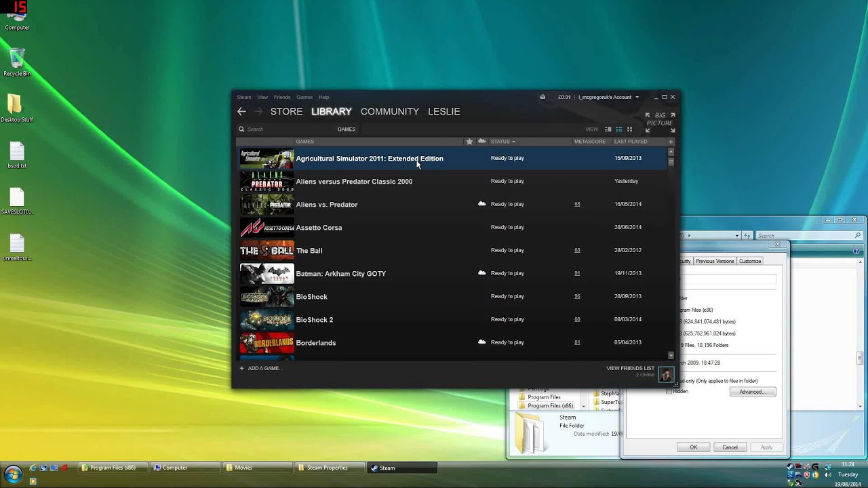Screen dimensions: 868x488
Task: Click wallet balance £0.01
Action: point(564,97)
